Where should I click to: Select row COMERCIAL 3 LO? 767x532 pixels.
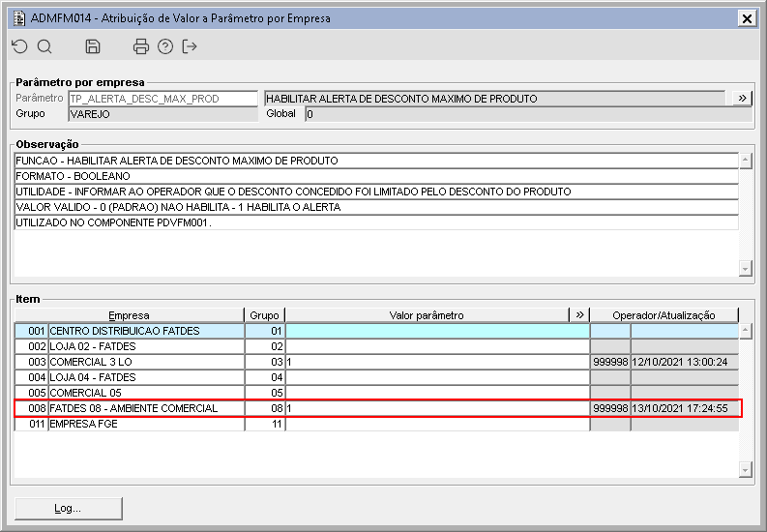click(x=376, y=362)
